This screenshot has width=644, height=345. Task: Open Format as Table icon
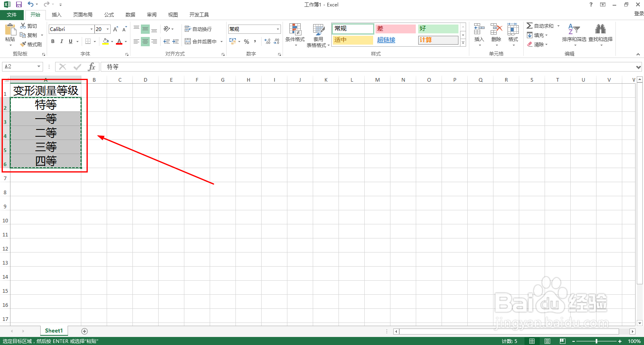[x=318, y=29]
